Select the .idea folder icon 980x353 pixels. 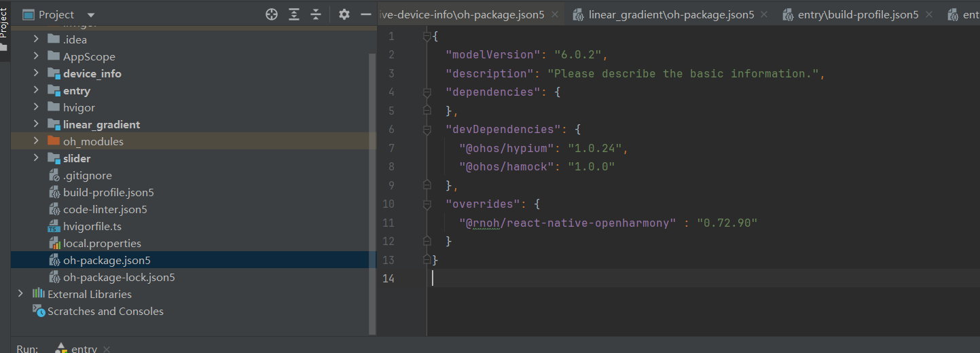[54, 39]
